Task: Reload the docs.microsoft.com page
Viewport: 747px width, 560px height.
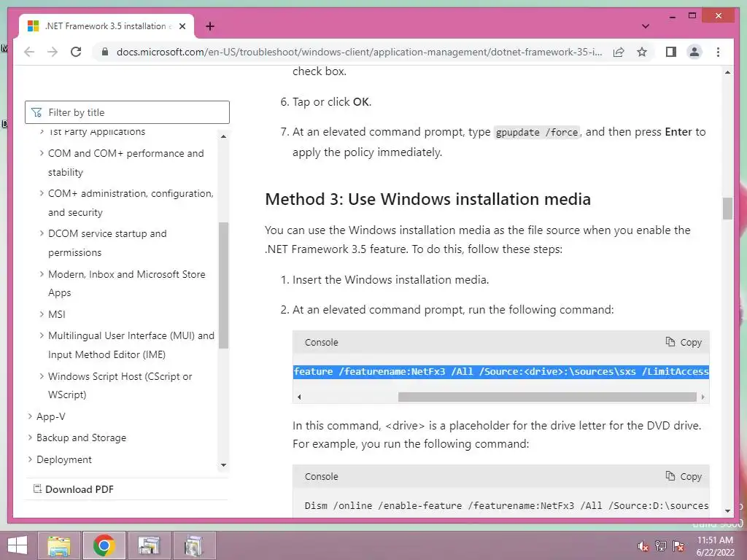Action: point(76,52)
